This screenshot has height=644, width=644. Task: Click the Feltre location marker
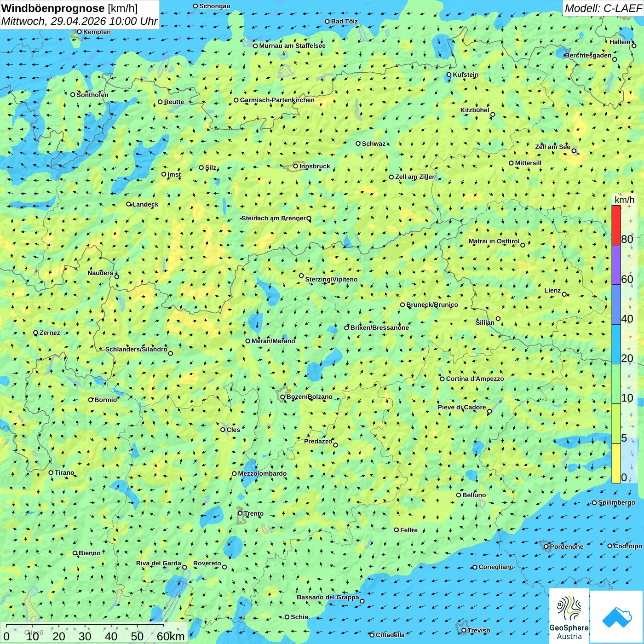(x=396, y=530)
